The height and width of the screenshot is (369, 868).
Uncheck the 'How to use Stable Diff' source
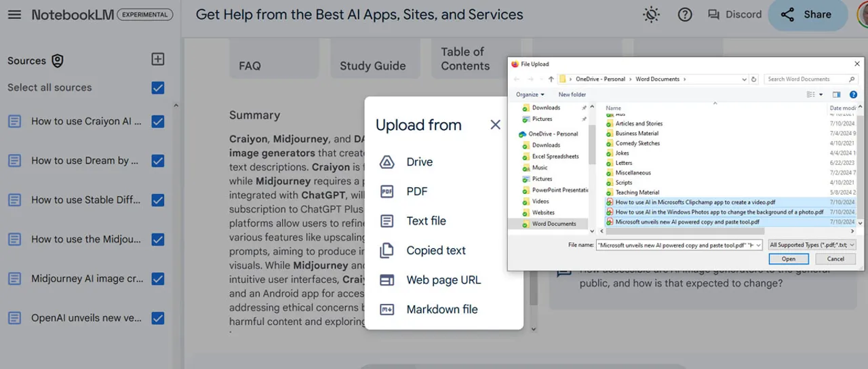[158, 200]
